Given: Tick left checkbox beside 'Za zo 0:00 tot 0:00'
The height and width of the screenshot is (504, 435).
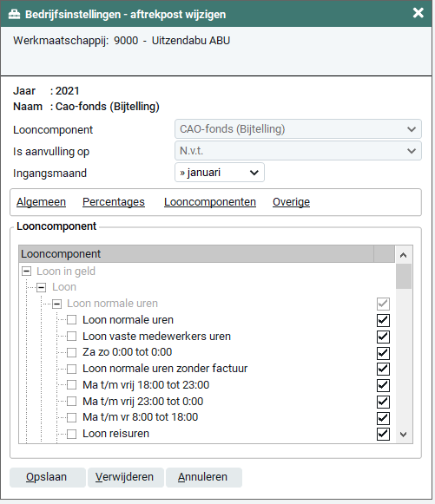Looking at the screenshot, I should 72,352.
